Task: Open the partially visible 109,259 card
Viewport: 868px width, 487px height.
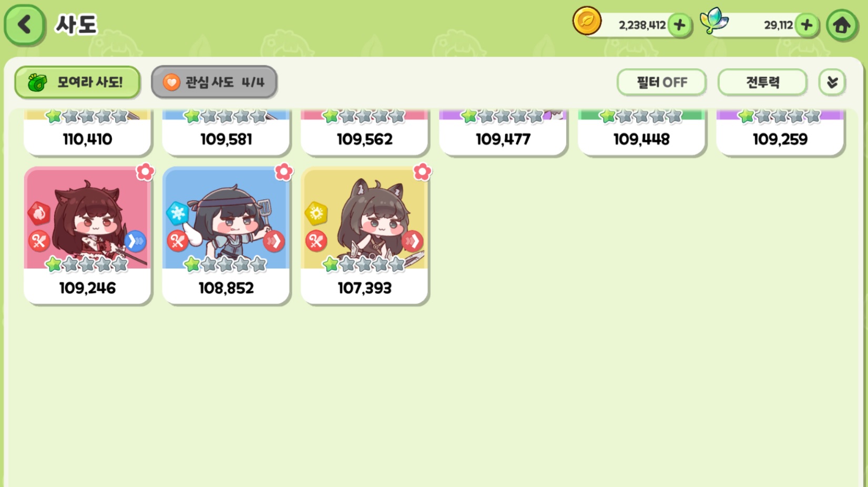Action: (780, 132)
